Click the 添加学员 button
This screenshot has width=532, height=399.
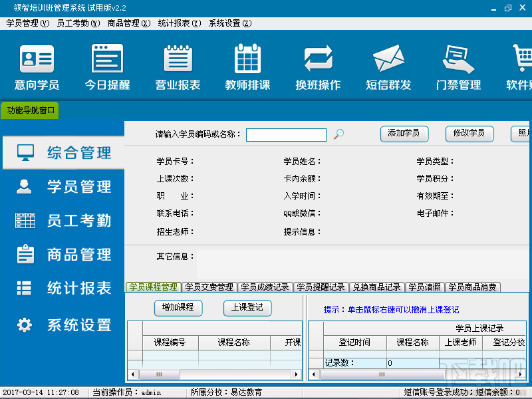coord(404,134)
